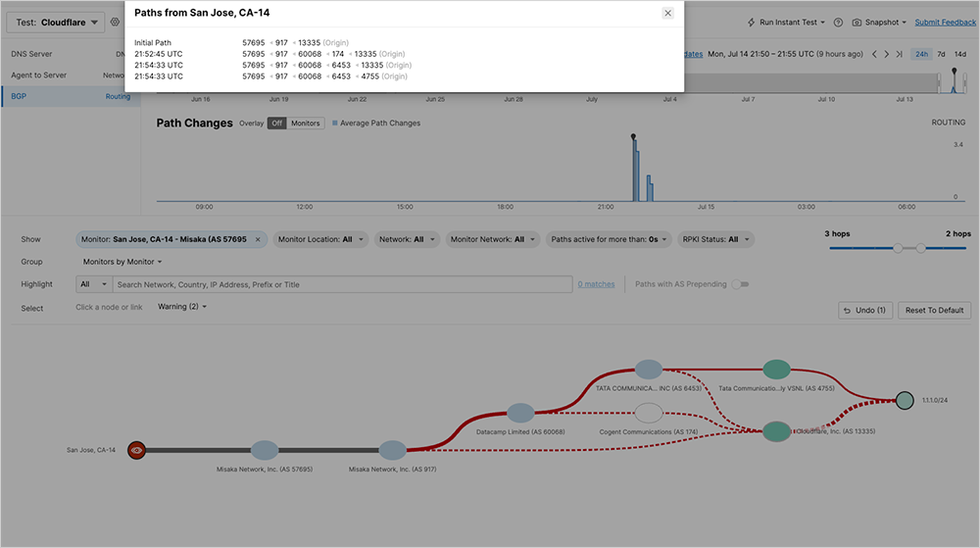Remove the San Jose monitor filter chip

coord(258,239)
